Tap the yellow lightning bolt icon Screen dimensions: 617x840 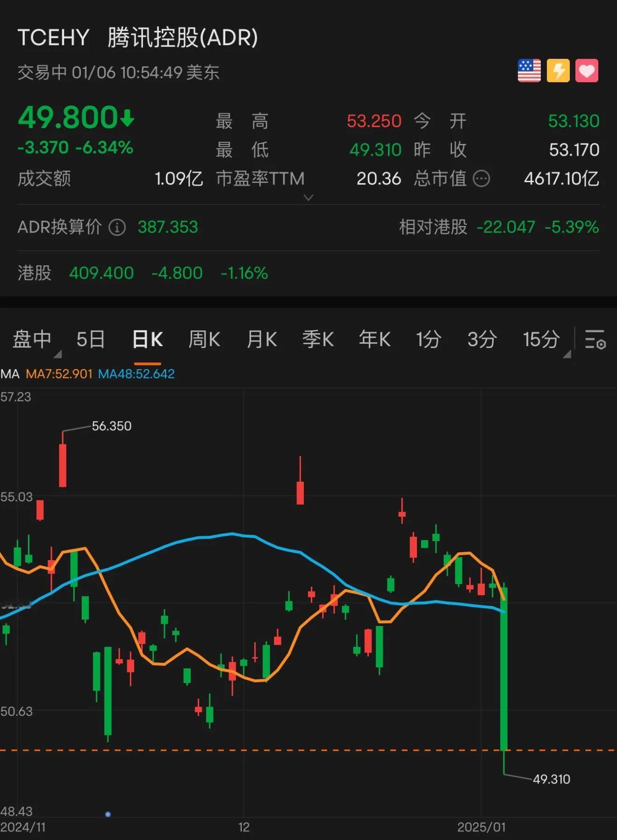pos(558,71)
